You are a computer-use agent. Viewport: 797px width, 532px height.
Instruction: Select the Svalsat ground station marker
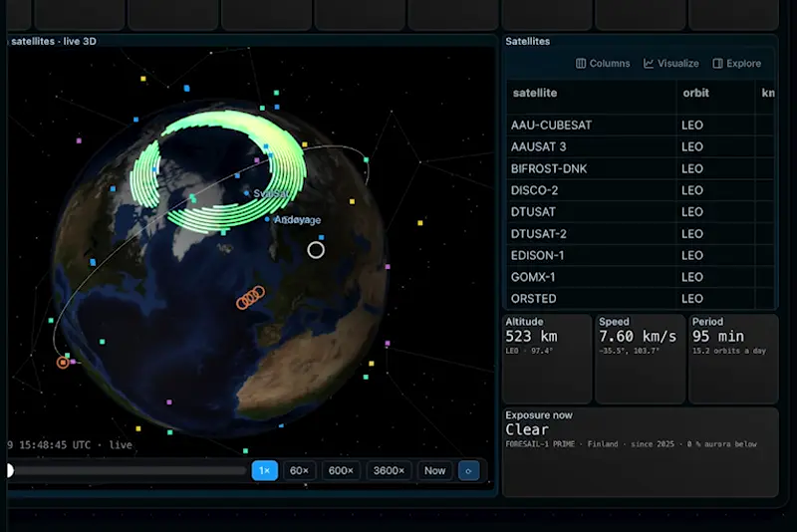(247, 193)
